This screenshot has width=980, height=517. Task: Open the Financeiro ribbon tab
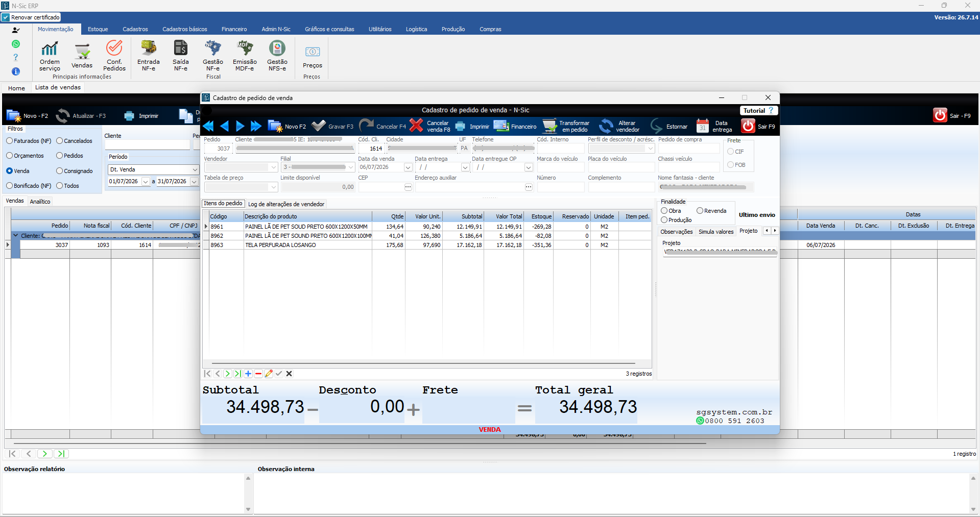tap(234, 29)
